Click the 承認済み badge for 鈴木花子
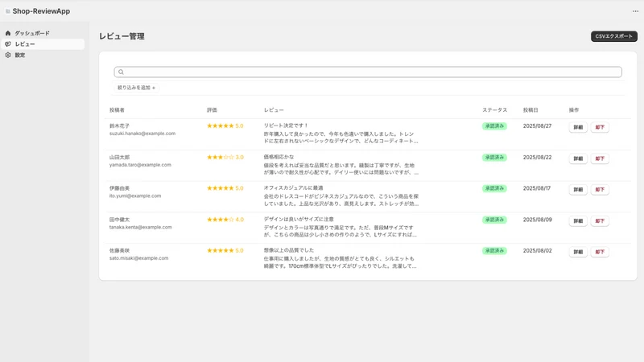Image resolution: width=644 pixels, height=362 pixels. [x=494, y=126]
